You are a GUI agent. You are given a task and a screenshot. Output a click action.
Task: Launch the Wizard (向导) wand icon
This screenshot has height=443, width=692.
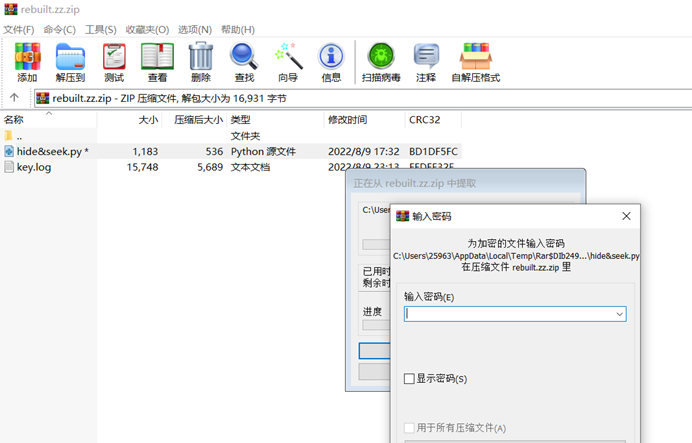coord(288,62)
